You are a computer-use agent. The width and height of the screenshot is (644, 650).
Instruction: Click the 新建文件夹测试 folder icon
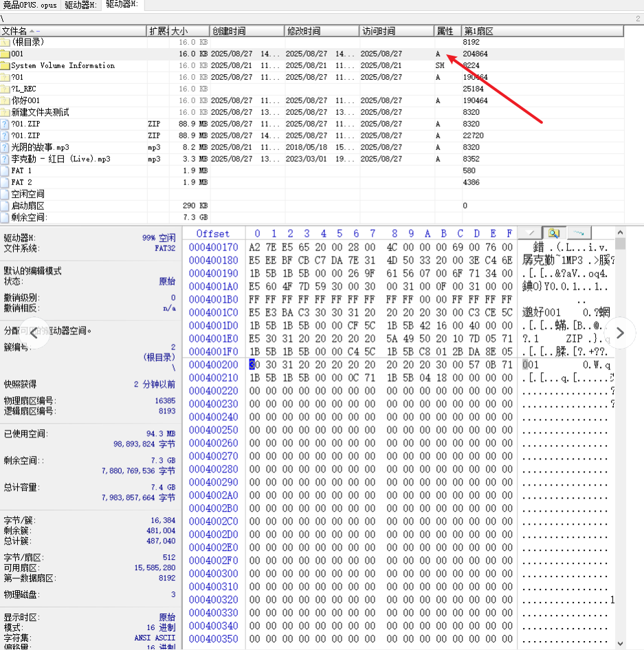coord(5,112)
